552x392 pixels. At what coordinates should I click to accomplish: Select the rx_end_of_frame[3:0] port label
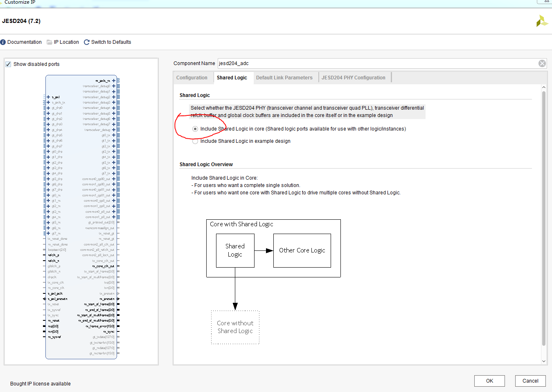click(x=100, y=310)
